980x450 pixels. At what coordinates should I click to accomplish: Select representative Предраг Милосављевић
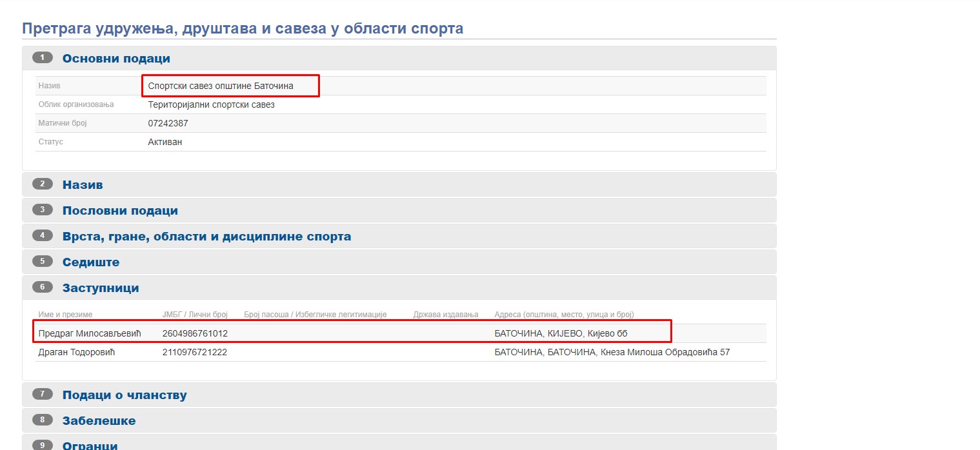[90, 333]
